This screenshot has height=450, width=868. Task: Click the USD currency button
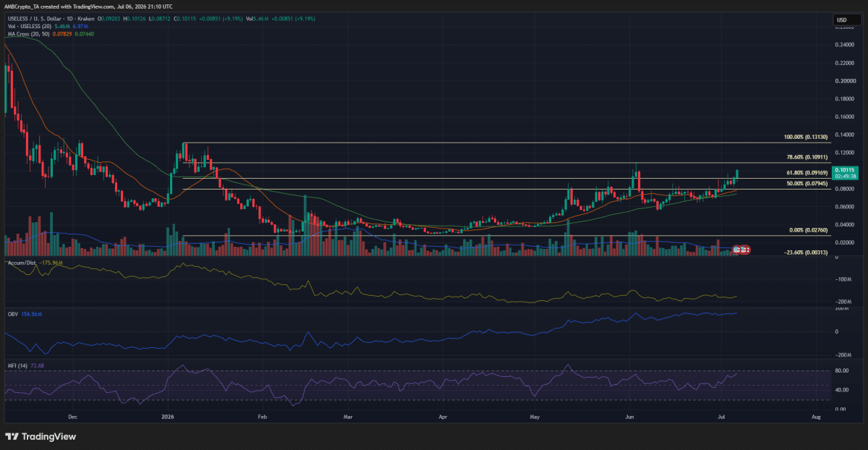[841, 20]
